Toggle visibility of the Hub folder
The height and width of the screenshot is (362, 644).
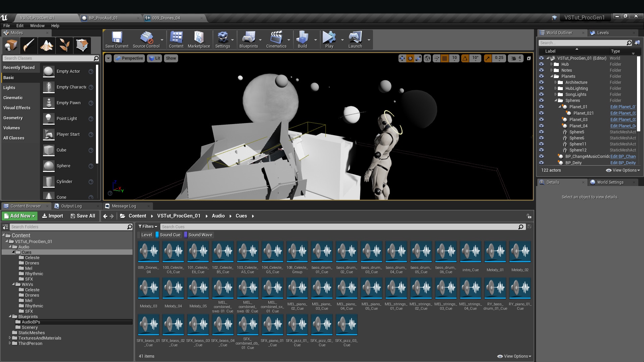(x=542, y=64)
